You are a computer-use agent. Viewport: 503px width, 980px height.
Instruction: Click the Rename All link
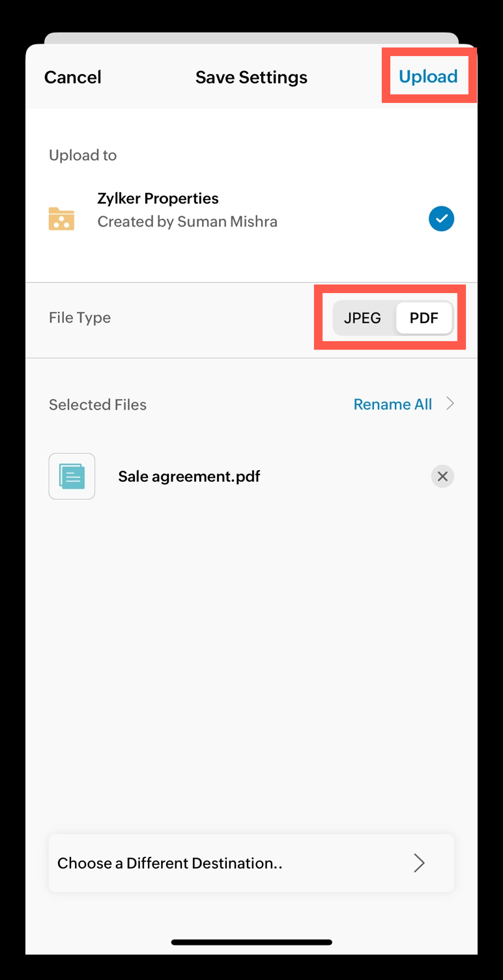point(392,404)
